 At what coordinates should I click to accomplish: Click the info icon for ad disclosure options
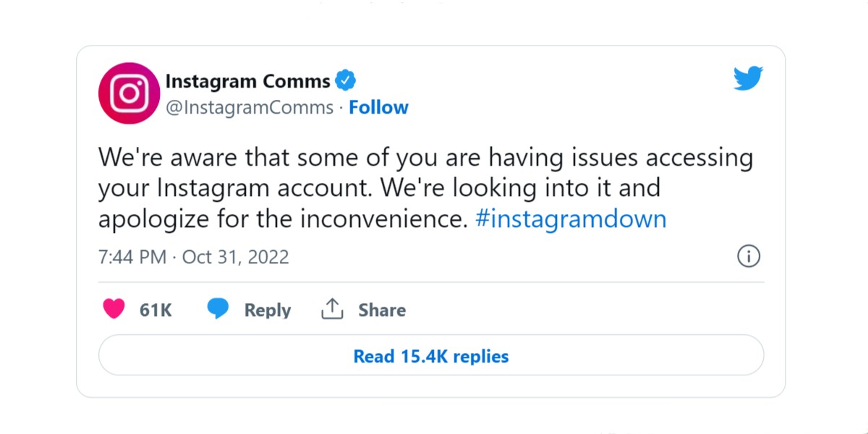pyautogui.click(x=749, y=256)
